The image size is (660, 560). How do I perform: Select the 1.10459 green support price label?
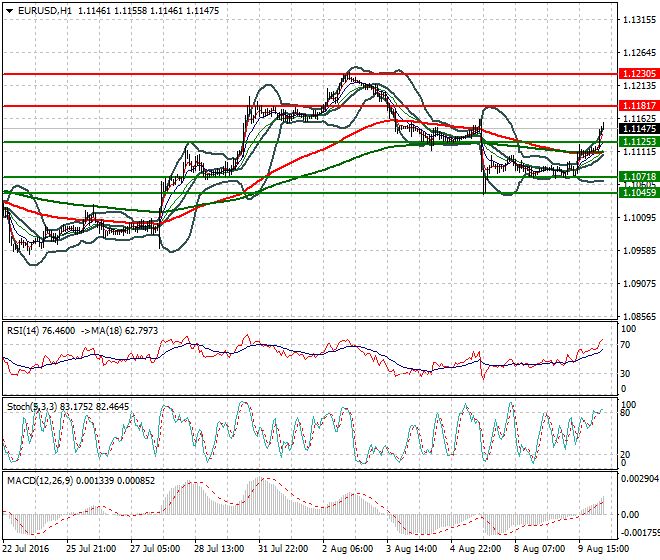click(637, 192)
